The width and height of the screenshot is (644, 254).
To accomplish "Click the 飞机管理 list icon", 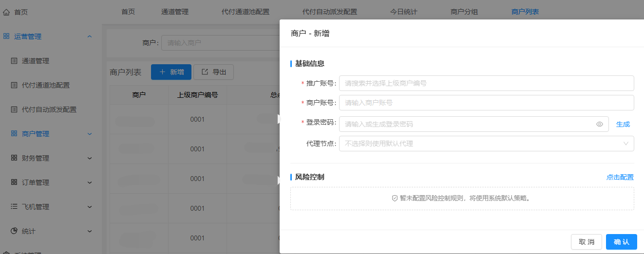I will pyautogui.click(x=14, y=206).
